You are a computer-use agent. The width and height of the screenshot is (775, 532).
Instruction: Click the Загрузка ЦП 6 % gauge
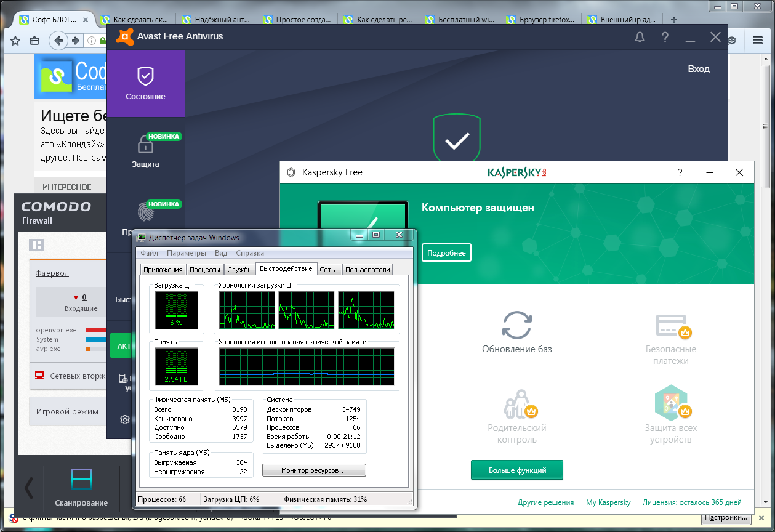(x=176, y=310)
